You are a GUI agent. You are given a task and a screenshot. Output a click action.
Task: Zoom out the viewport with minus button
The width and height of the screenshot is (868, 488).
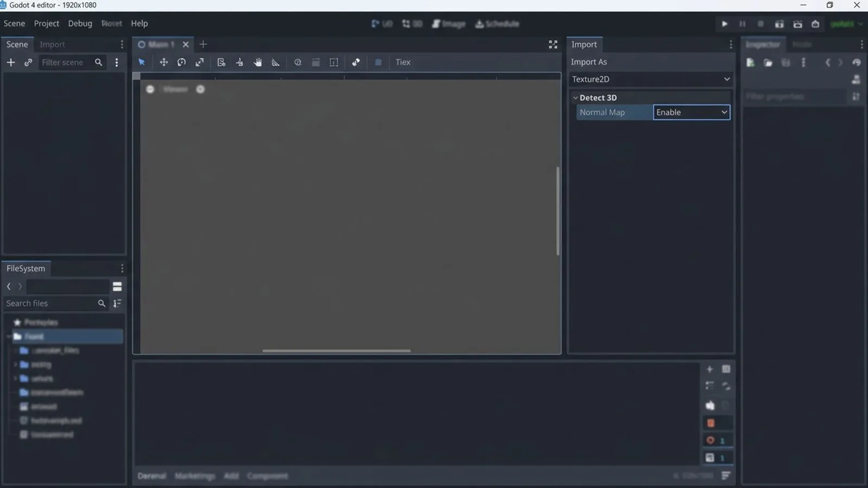(x=150, y=89)
